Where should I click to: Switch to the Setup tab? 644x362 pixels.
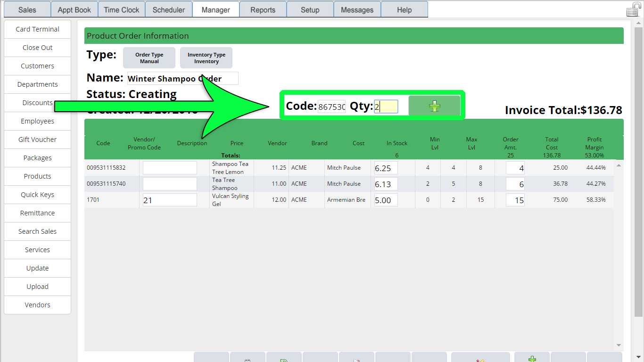pyautogui.click(x=310, y=10)
